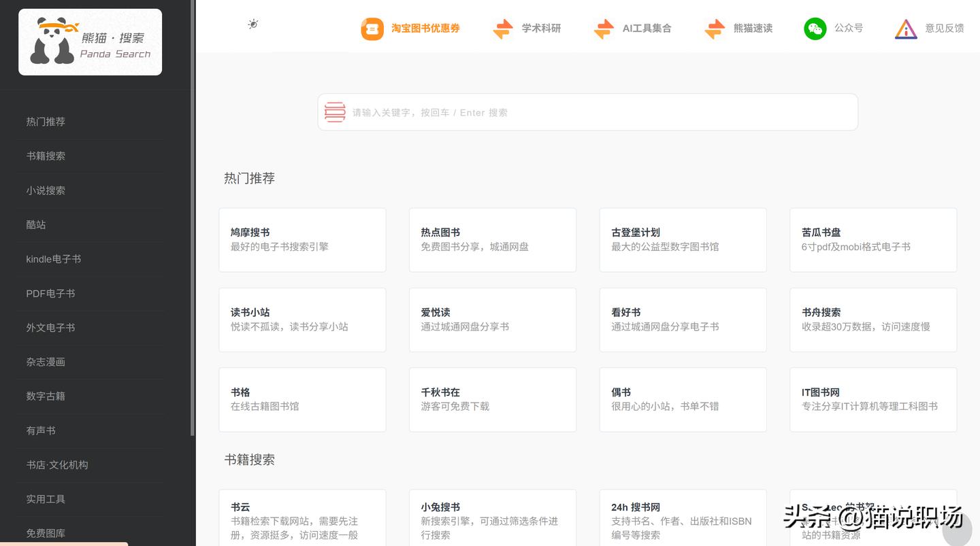Select kindle电子书 from the sidebar
Screen dimensions: 980x546
(53, 258)
